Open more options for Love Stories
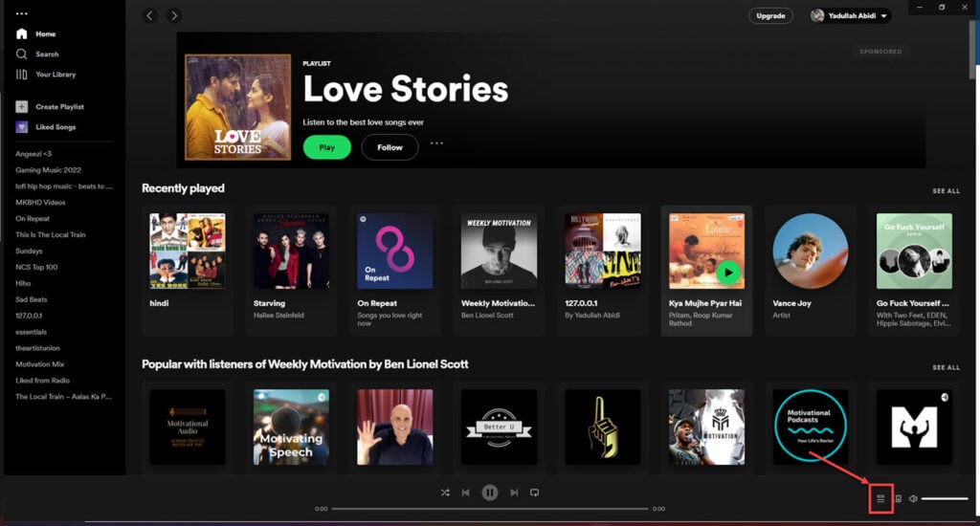980x526 pixels. click(436, 143)
